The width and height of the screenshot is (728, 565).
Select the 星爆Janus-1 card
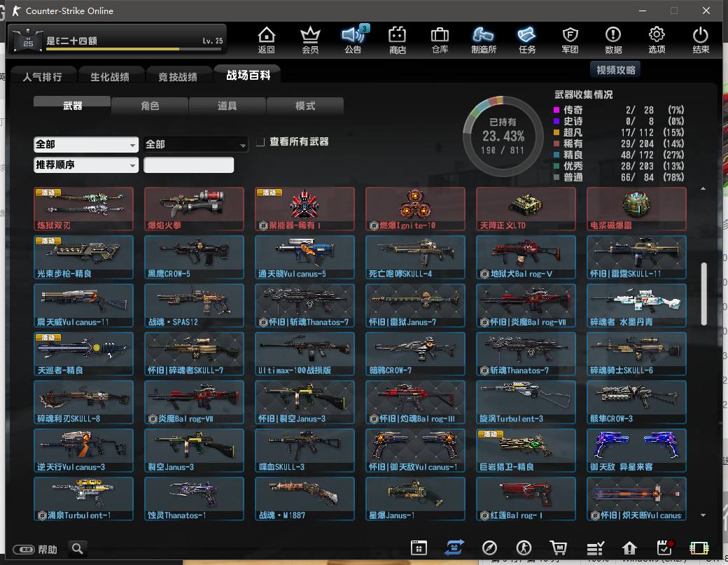415,498
